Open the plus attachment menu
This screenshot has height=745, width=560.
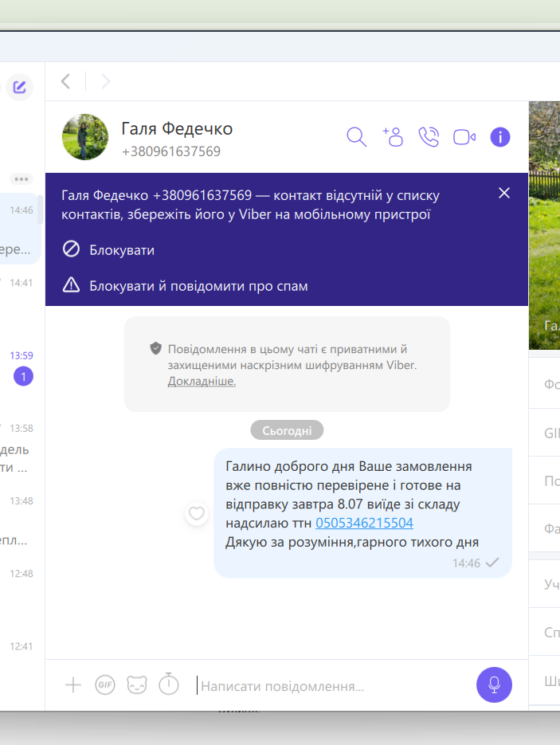73,684
